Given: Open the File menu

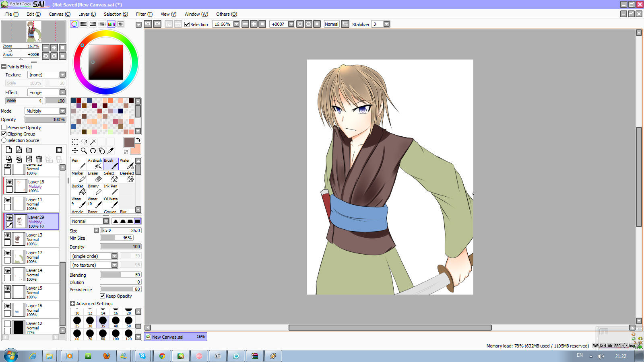Looking at the screenshot, I should 12,14.
